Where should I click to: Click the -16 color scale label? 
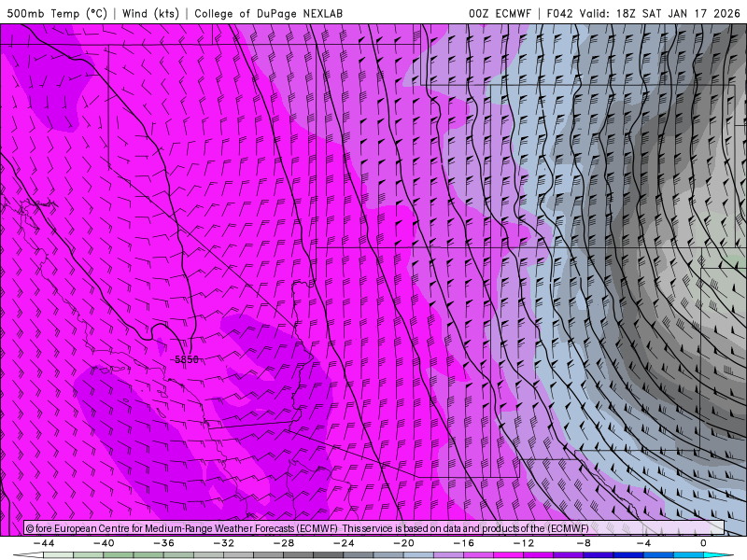[463, 543]
